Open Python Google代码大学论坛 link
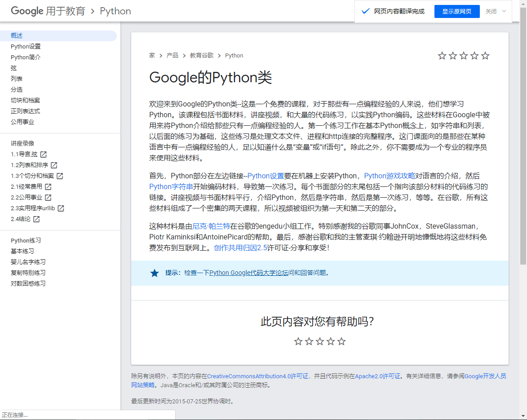This screenshot has width=527, height=420. [x=248, y=273]
